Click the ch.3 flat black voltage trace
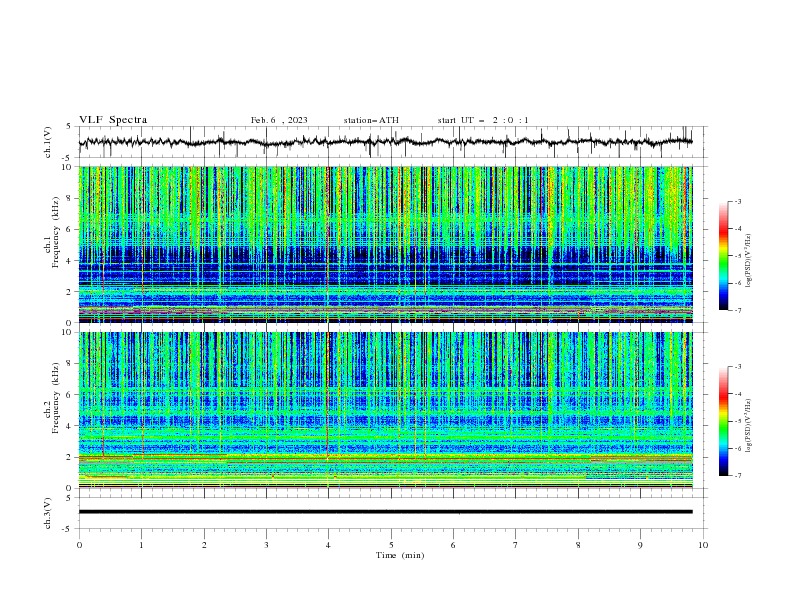 (x=385, y=512)
